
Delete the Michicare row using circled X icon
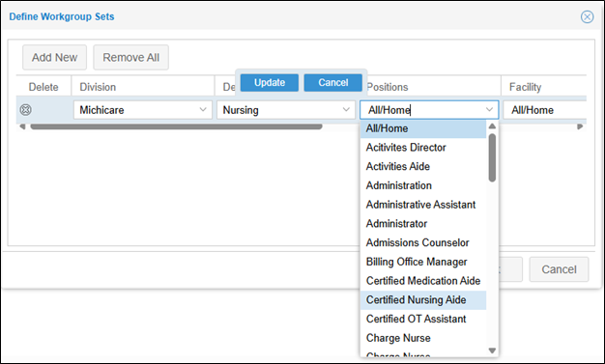25,110
